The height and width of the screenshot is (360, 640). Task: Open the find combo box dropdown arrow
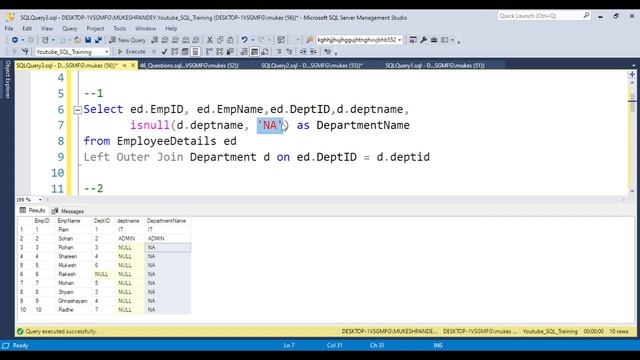point(399,40)
